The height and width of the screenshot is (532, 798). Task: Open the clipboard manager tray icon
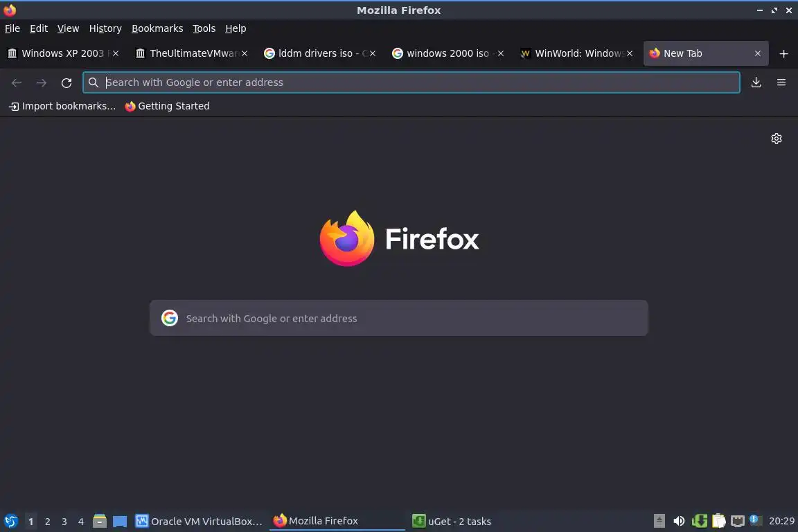pyautogui.click(x=718, y=521)
